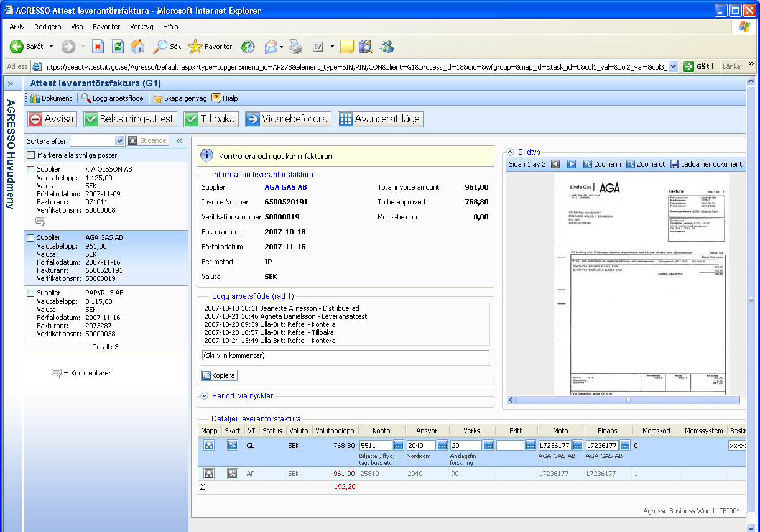
Task: Open Konto lookup button beside 5511
Action: (x=399, y=446)
